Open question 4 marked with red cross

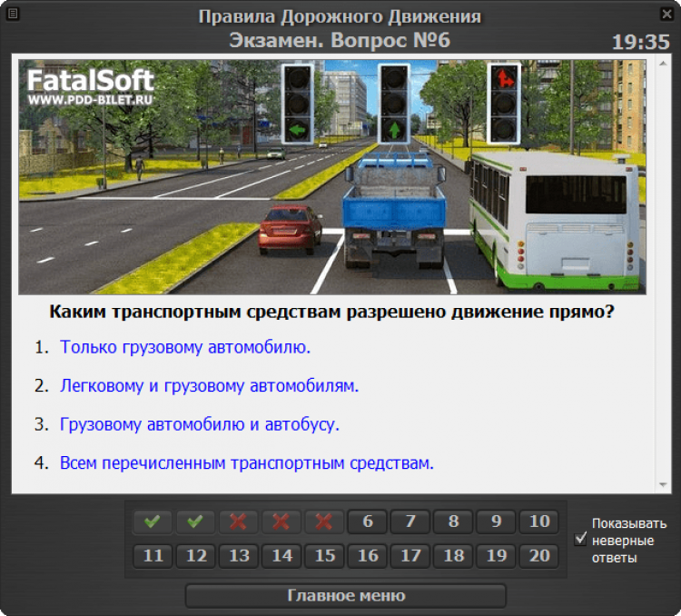tap(281, 522)
